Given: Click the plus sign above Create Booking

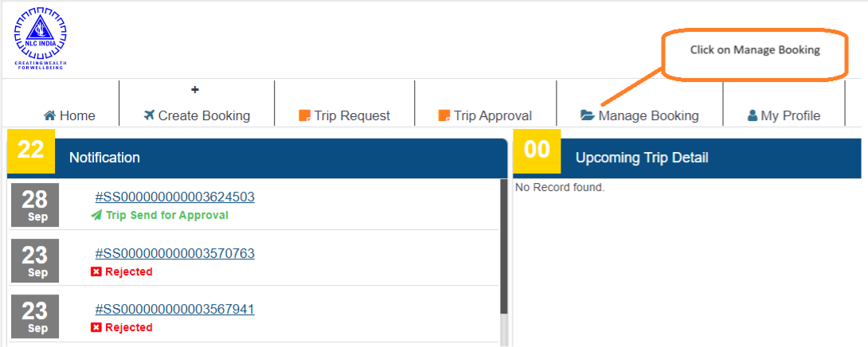Looking at the screenshot, I should point(195,90).
